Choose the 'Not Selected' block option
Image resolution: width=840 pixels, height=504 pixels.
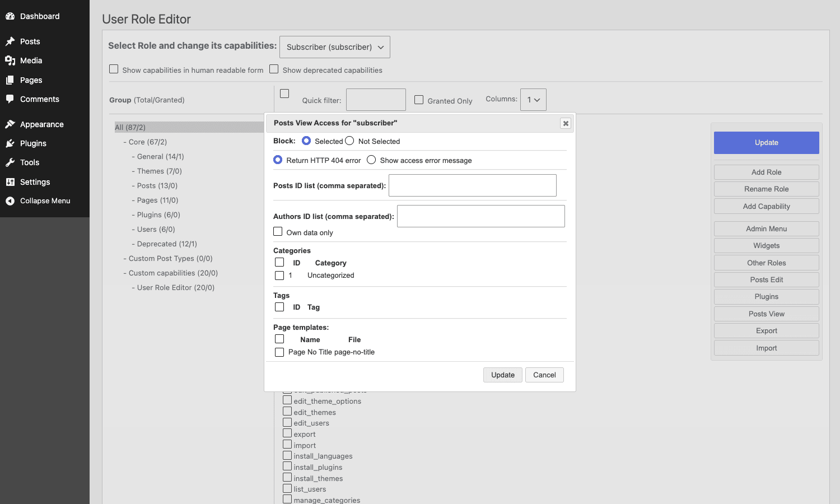click(349, 141)
